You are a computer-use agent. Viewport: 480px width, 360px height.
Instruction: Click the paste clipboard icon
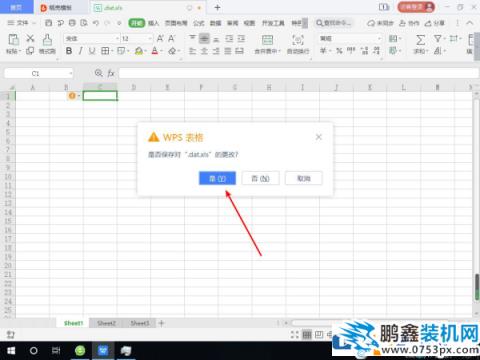coord(13,39)
